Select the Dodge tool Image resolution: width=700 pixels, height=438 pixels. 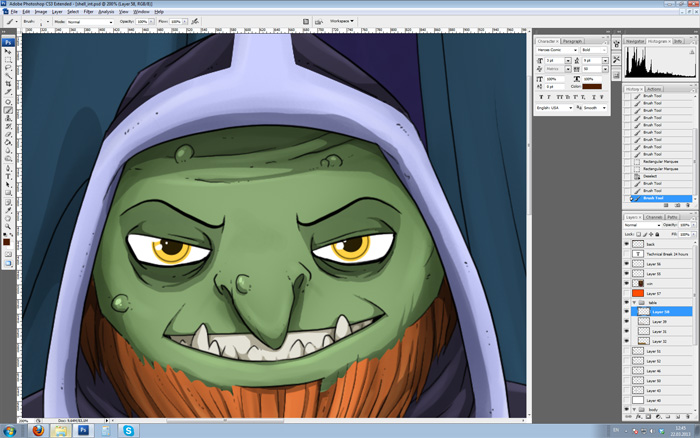[x=8, y=158]
